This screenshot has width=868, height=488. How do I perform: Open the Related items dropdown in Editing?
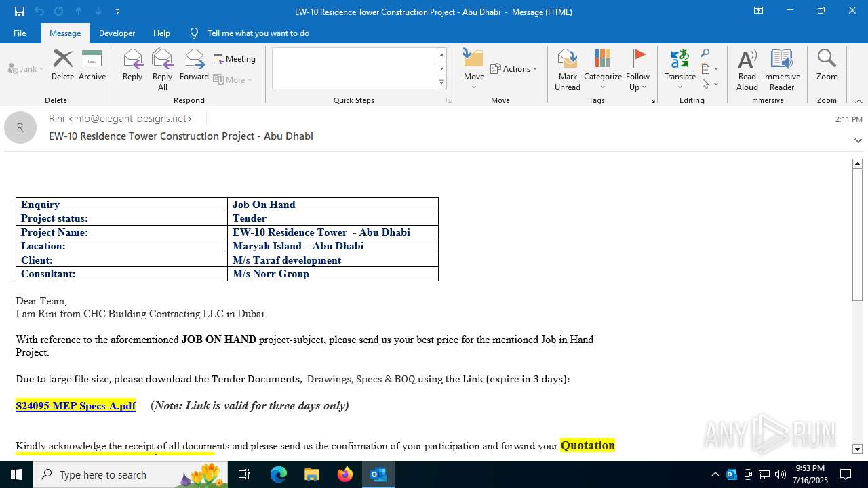709,68
